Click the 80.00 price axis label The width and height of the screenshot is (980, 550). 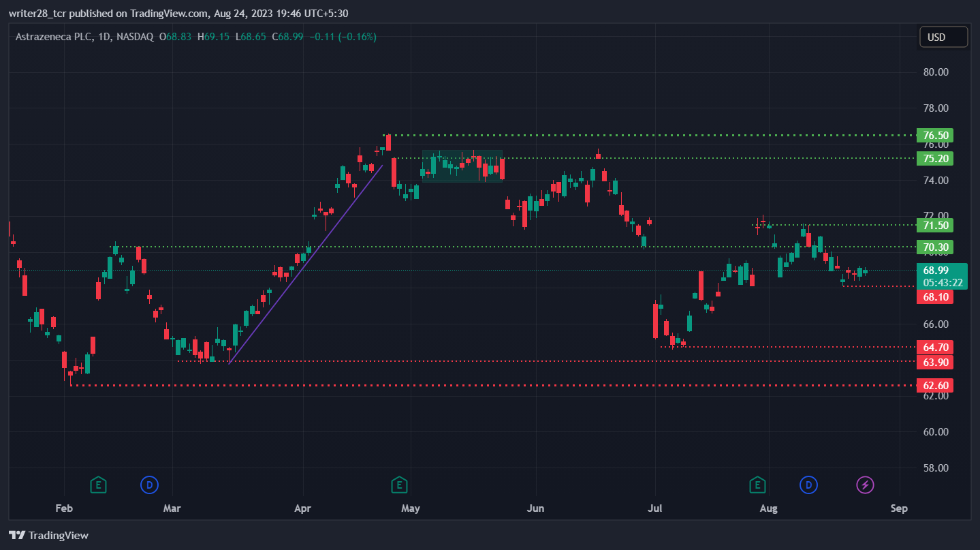pos(936,72)
